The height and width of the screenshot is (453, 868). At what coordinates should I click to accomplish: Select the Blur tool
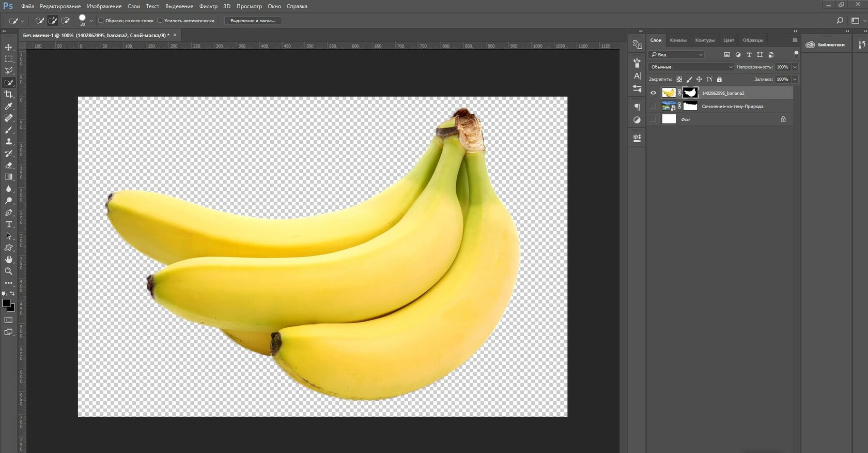point(9,189)
